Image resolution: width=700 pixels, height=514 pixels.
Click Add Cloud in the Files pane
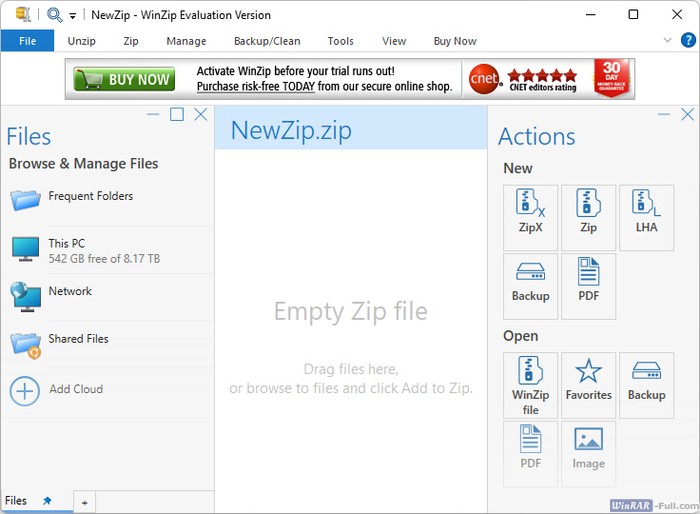pos(76,390)
